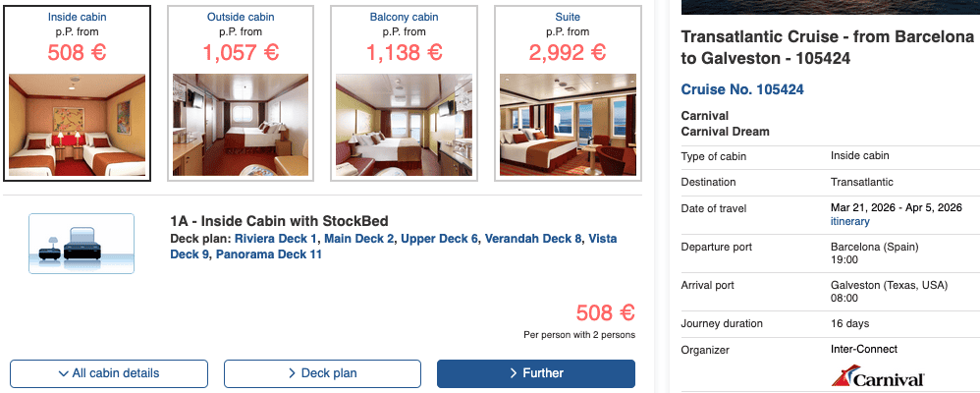Select the Balcony cabin photo
This screenshot has width=980, height=393.
coord(405,126)
